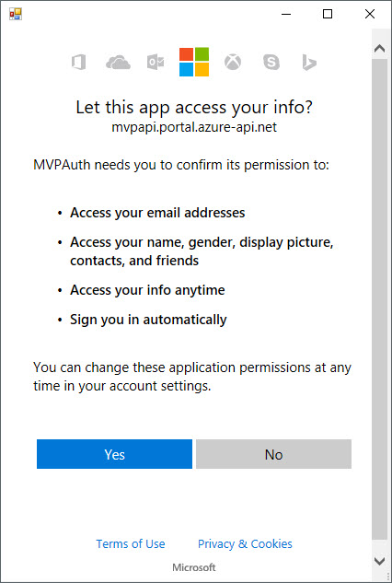Click the scrollbar up arrow
The image size is (392, 583).
[x=379, y=48]
